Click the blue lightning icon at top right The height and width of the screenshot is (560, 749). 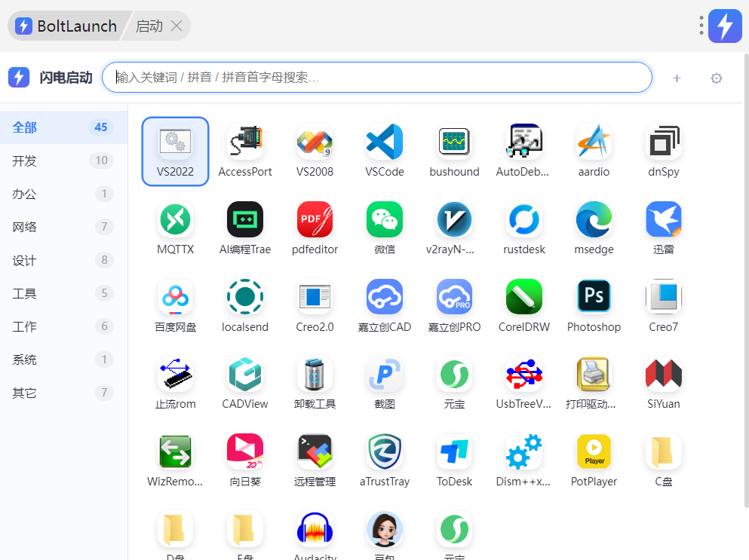725,26
